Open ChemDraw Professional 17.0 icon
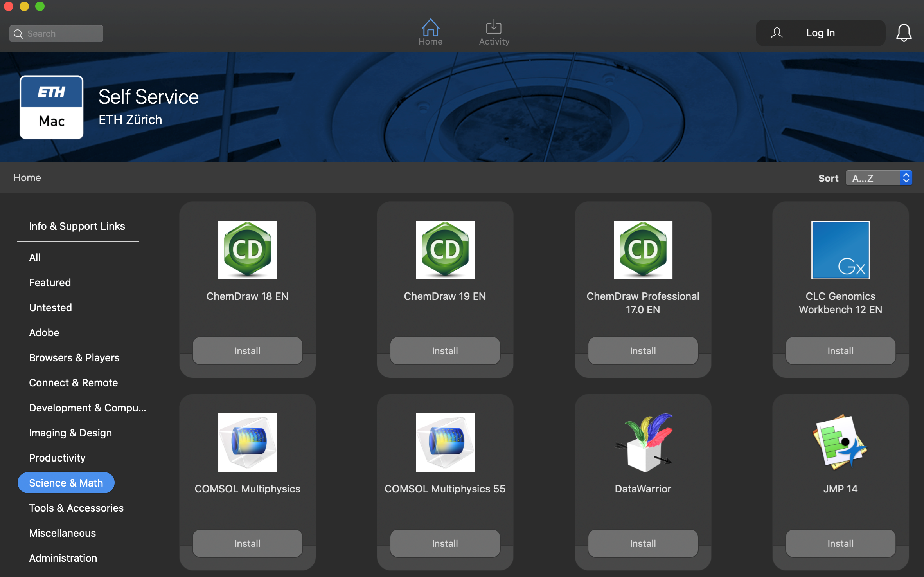The height and width of the screenshot is (577, 924). click(643, 250)
